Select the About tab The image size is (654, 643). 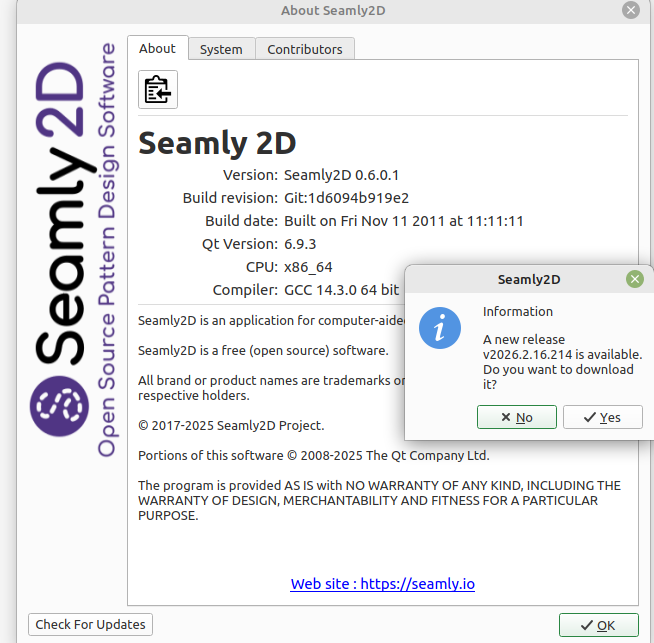(157, 48)
